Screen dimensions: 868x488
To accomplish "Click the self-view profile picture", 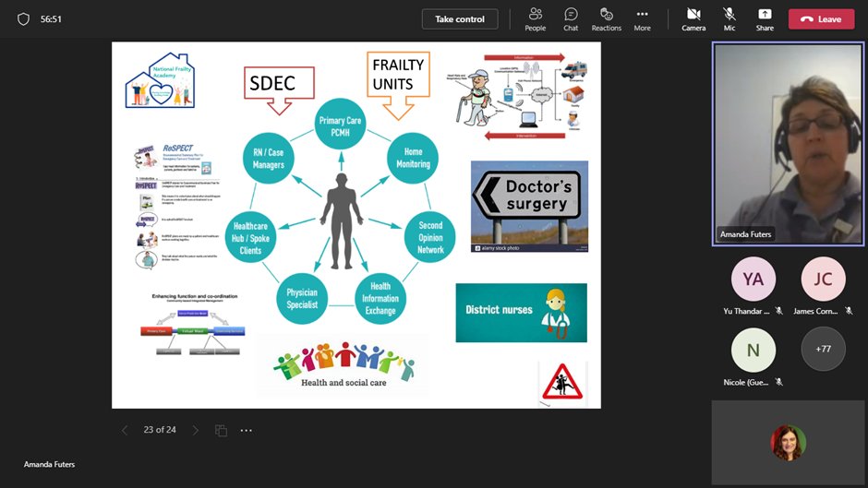I will coord(788,443).
